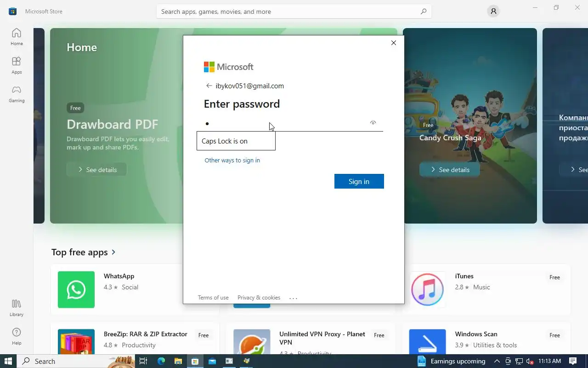Click the Free badge on Windows Scan card
This screenshot has width=588, height=368.
click(x=555, y=335)
